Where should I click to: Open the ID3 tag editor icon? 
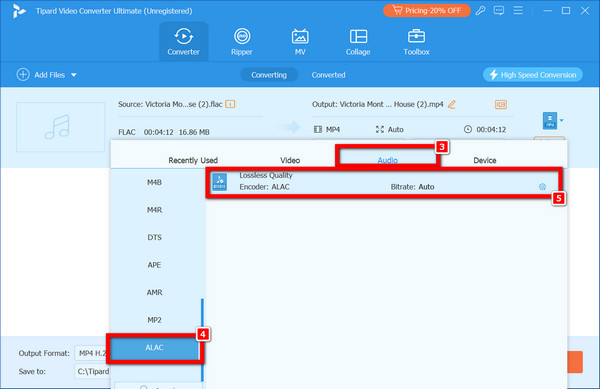pos(501,104)
